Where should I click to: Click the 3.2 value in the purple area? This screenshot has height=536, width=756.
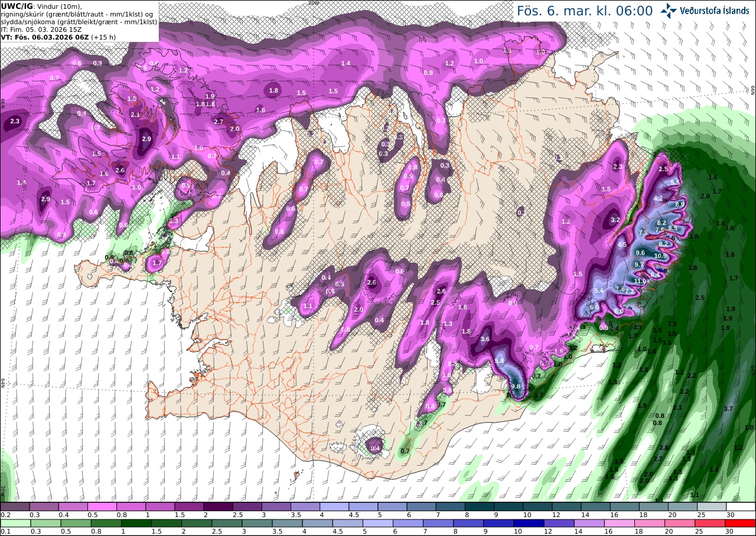pos(615,220)
